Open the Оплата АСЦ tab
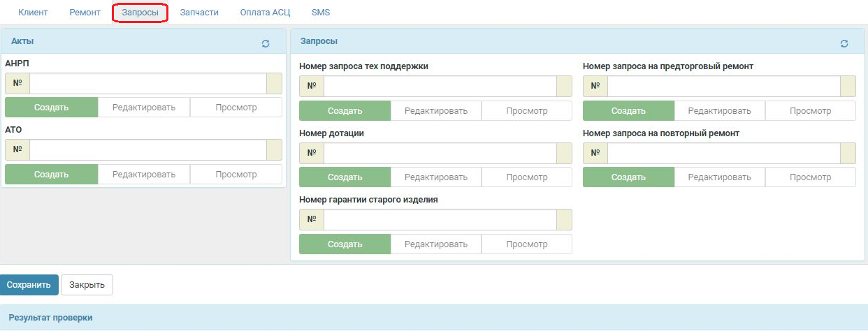 coord(265,13)
